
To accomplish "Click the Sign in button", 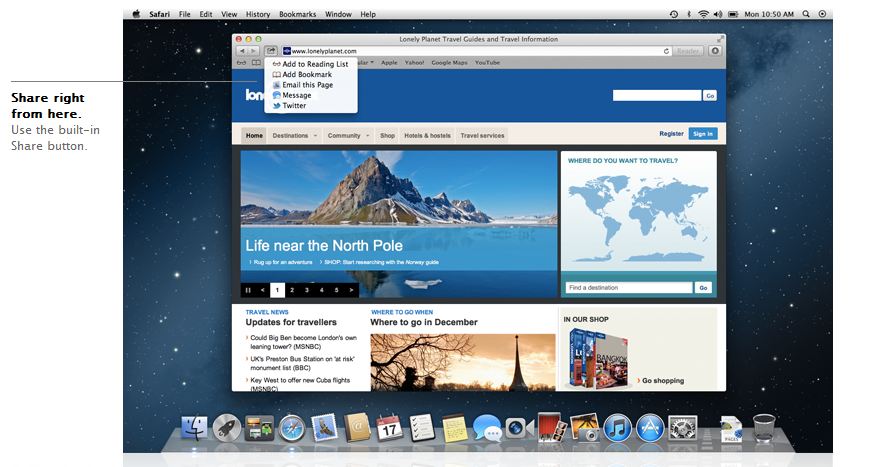I will pyautogui.click(x=703, y=134).
